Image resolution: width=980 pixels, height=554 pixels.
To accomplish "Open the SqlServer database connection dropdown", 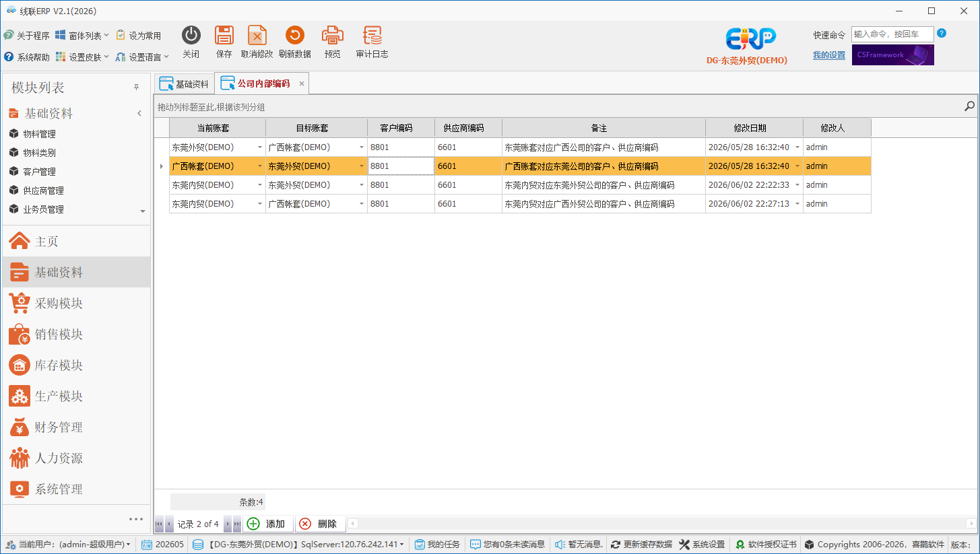I will 298,545.
